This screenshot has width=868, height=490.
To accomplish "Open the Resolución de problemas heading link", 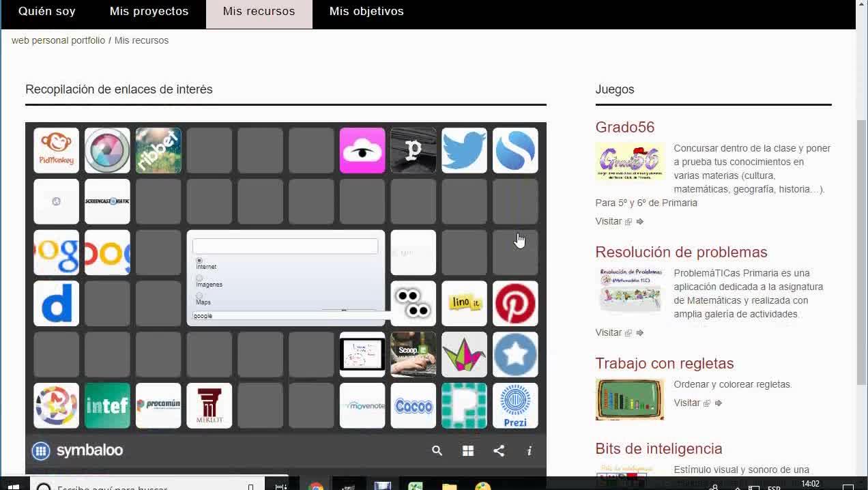I will pos(681,252).
